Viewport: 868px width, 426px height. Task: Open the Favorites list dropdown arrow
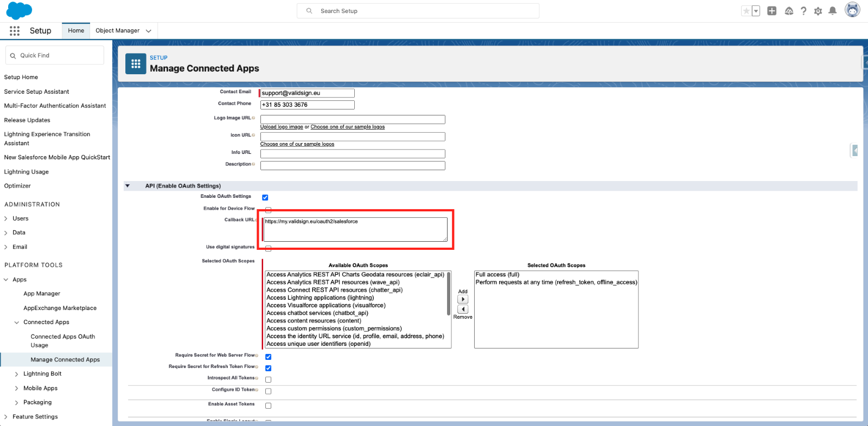click(756, 11)
